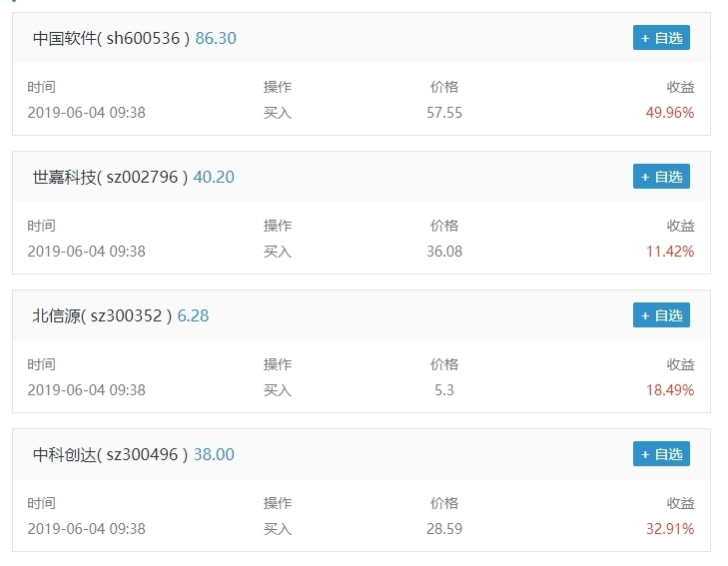Click 中科创达 current price 38.00
Viewport: 728px width, 566px height.
214,455
